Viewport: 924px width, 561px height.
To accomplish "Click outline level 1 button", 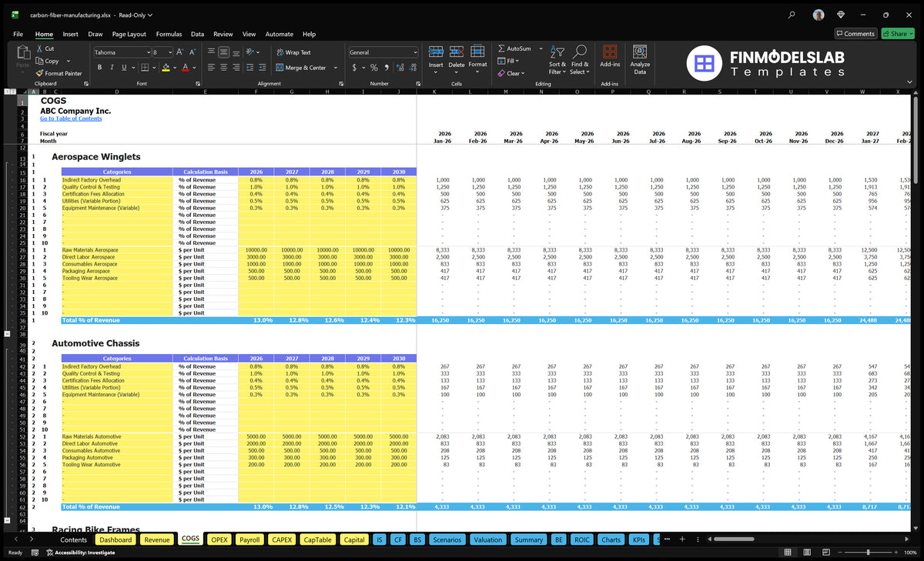I will [7, 92].
